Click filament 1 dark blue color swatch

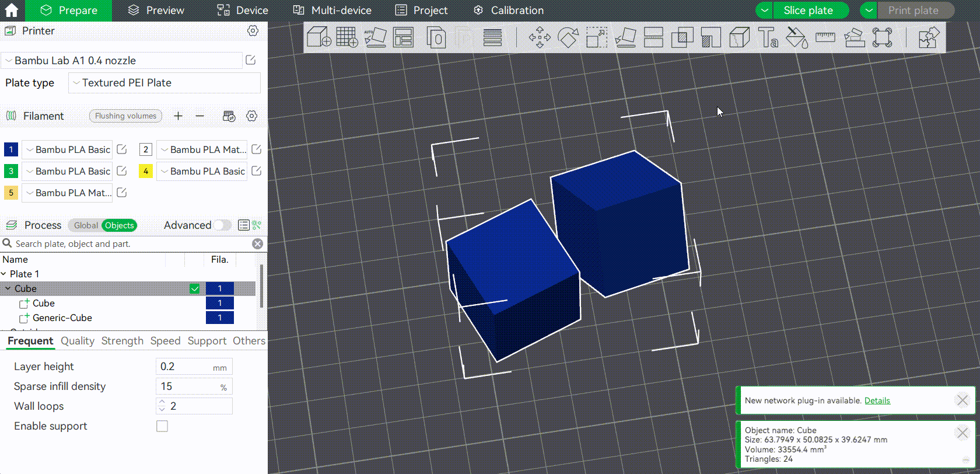tap(11, 149)
